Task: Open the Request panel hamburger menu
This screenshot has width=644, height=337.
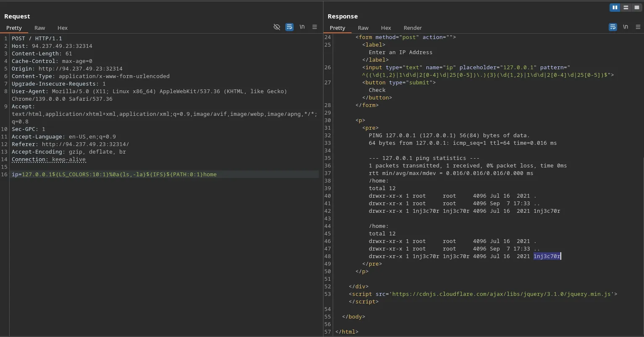Action: coord(315,27)
